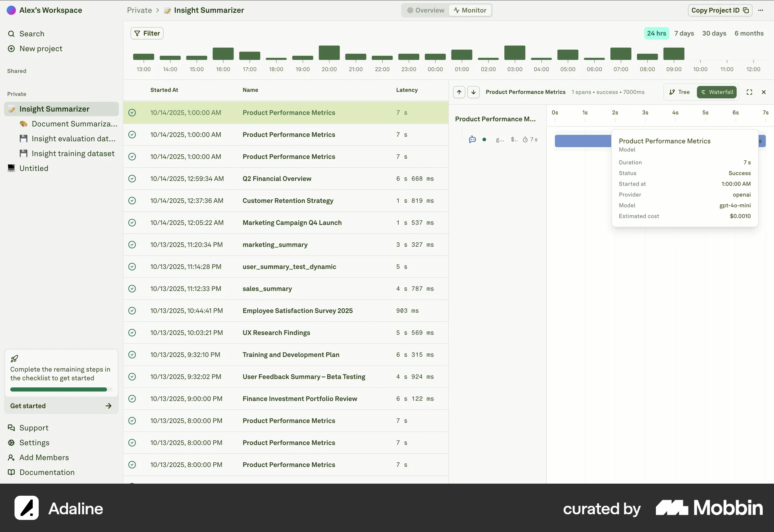The width and height of the screenshot is (774, 532).
Task: Switch trace view to Waterfall
Action: [x=717, y=92]
